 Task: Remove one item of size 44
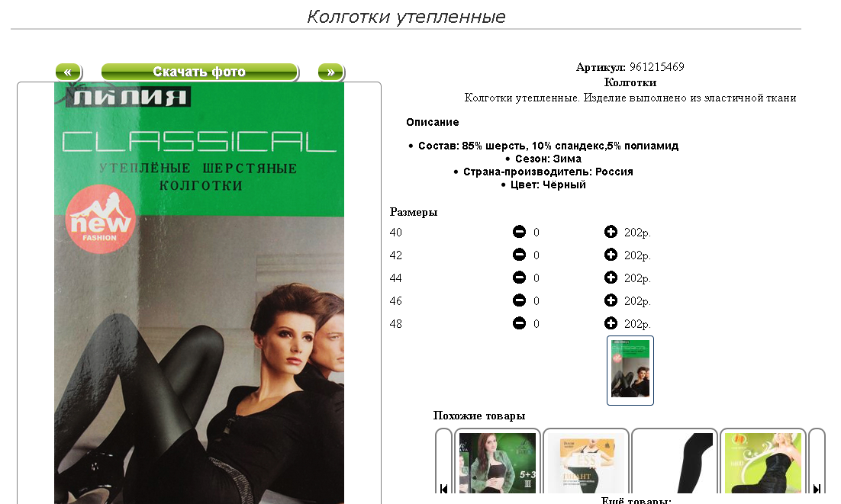519,278
